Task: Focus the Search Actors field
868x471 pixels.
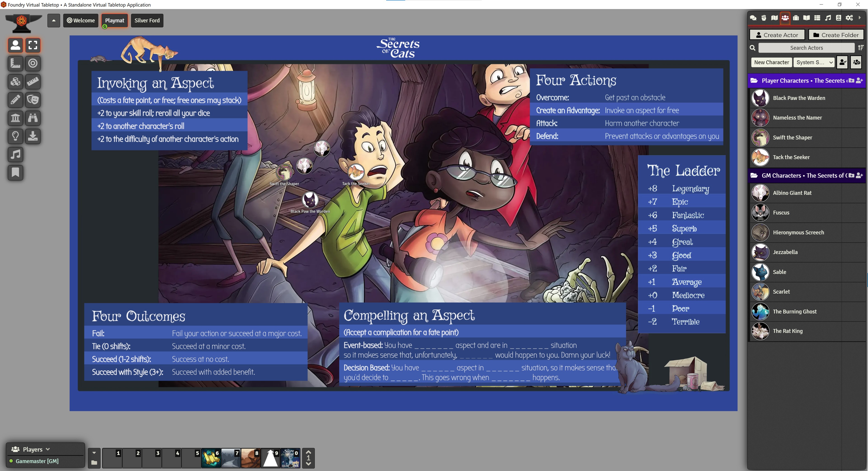Action: [806, 48]
